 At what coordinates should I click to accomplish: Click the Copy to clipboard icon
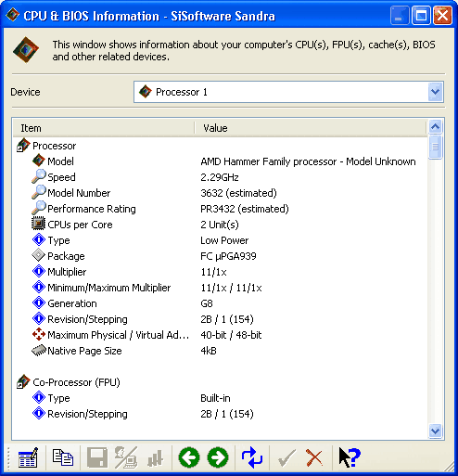coord(63,457)
